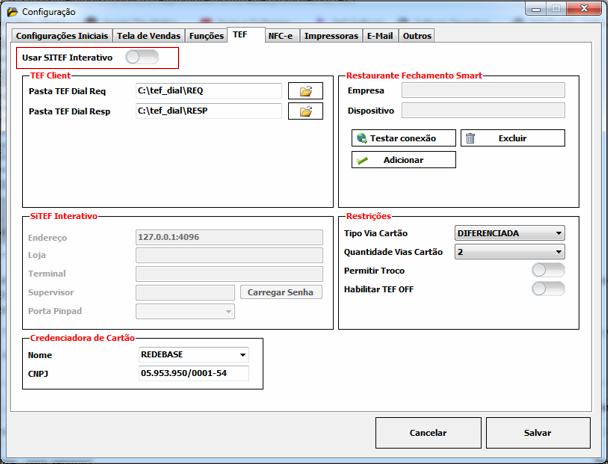Click the Cancelar button
Image resolution: width=608 pixels, height=464 pixels.
click(x=428, y=433)
